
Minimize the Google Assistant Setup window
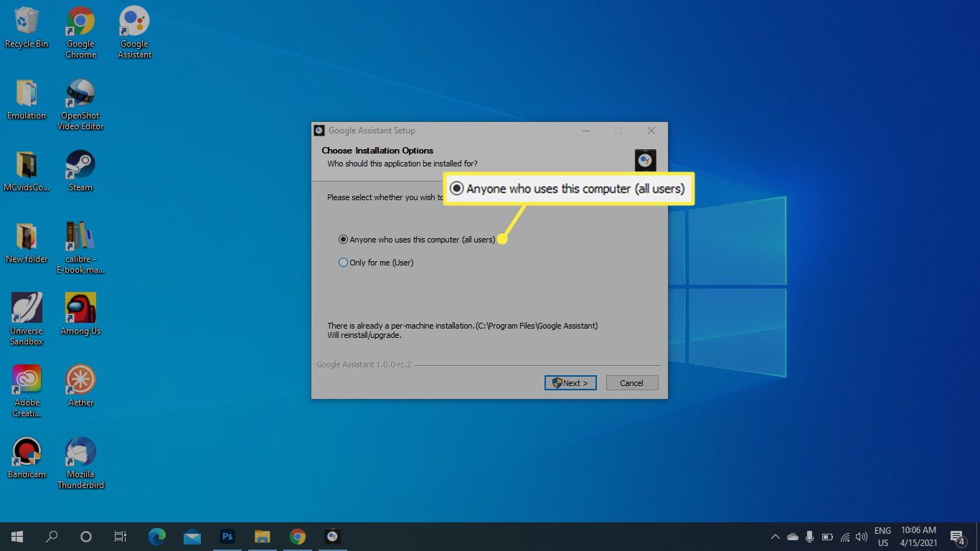click(x=586, y=131)
